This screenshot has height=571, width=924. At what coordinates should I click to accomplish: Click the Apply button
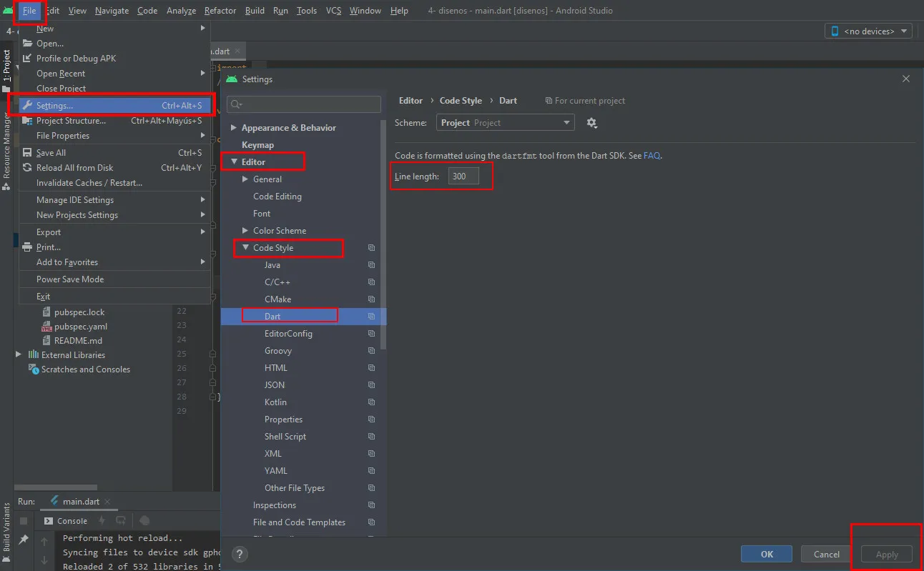887,554
